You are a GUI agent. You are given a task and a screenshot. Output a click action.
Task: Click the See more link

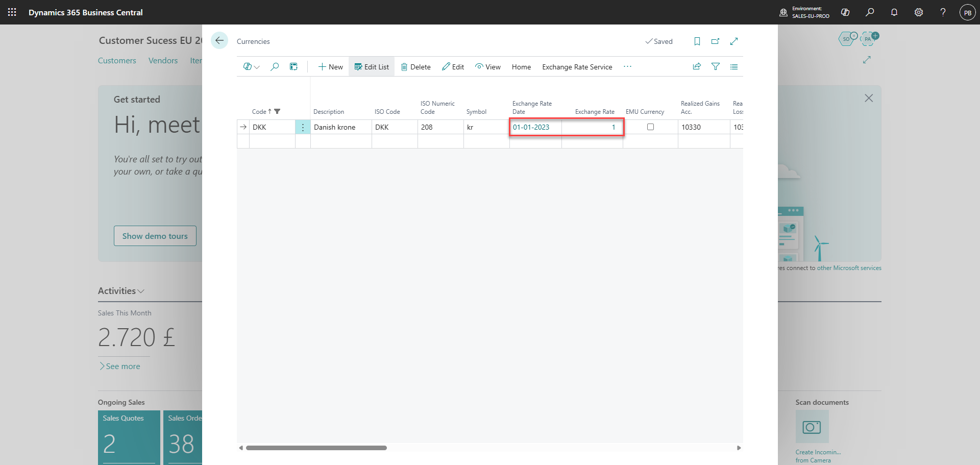click(x=119, y=366)
